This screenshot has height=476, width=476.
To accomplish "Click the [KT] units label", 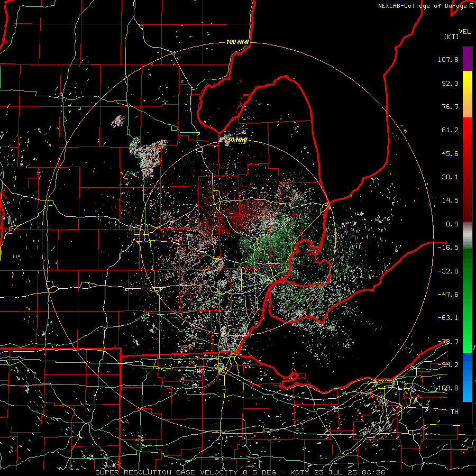I will [452, 36].
